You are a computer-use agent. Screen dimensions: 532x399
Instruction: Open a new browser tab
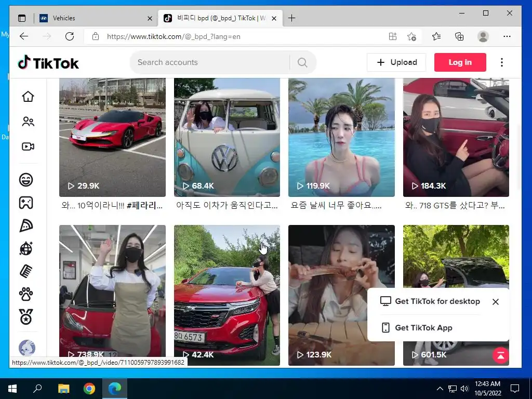coord(291,18)
